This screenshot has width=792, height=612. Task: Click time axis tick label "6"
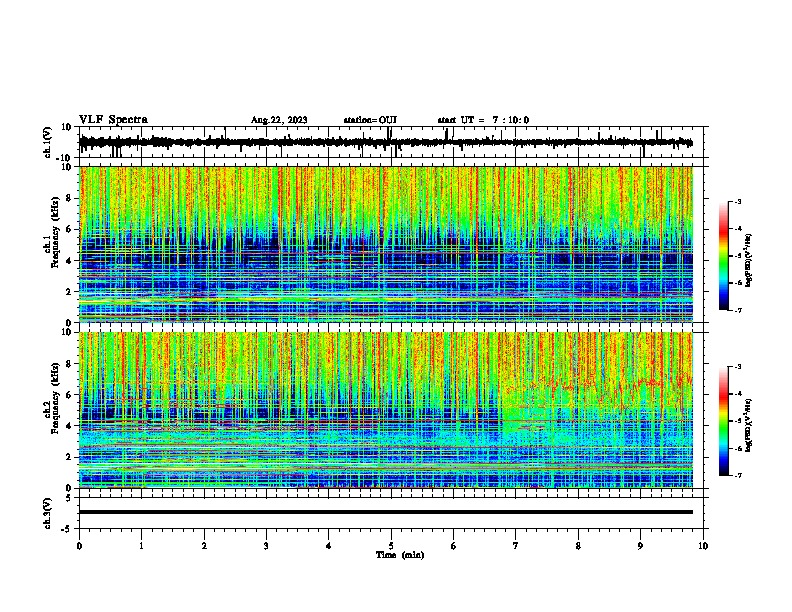tap(454, 546)
